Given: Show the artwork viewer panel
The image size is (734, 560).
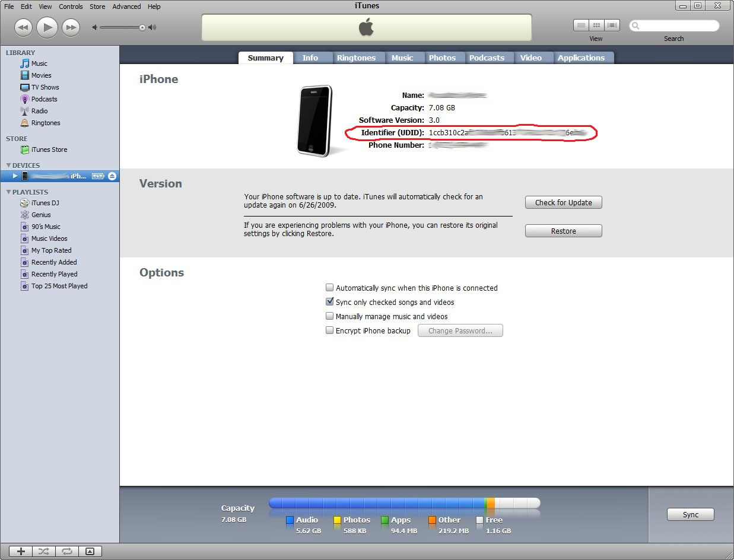Looking at the screenshot, I should pyautogui.click(x=90, y=551).
